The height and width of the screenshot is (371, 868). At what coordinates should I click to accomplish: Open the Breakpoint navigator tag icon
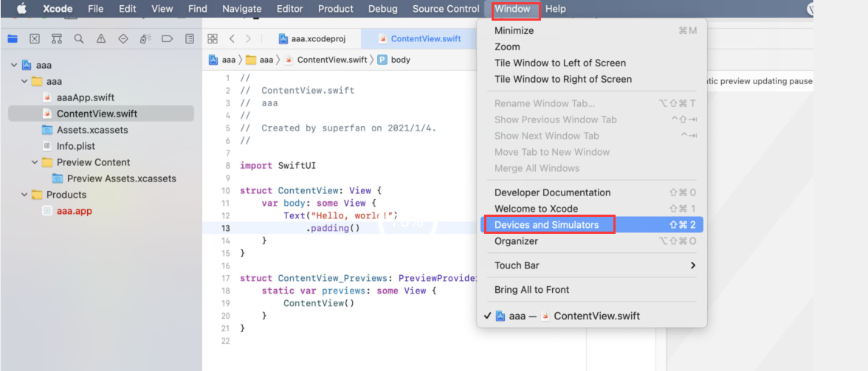point(167,38)
